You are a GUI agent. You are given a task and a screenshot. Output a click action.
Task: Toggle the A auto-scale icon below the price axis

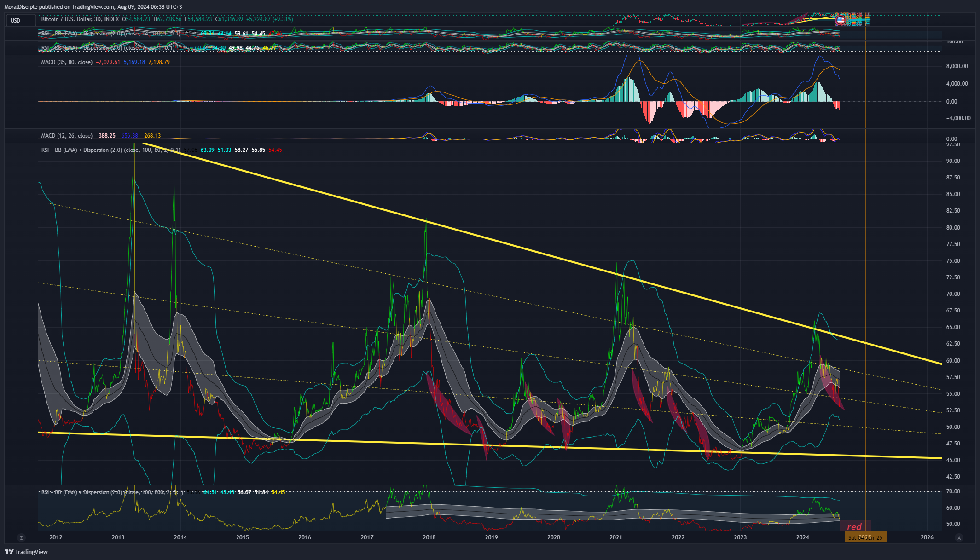click(x=959, y=537)
